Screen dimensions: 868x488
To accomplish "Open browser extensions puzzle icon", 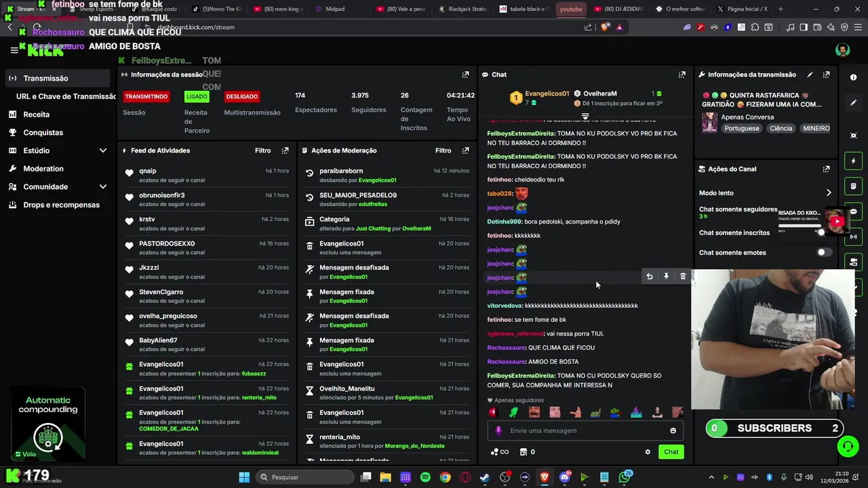I will (x=755, y=27).
